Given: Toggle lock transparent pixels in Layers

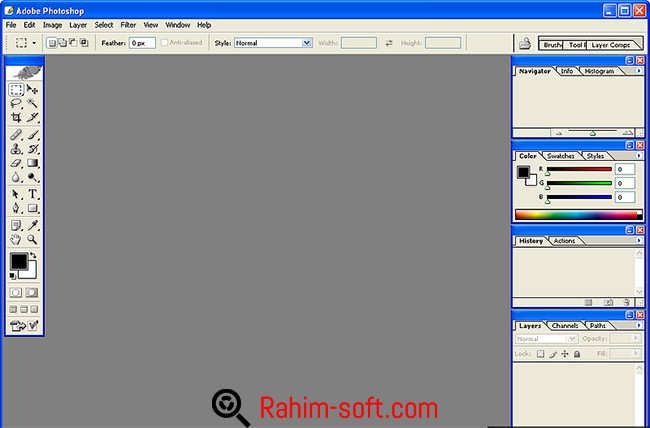Looking at the screenshot, I should click(x=540, y=354).
